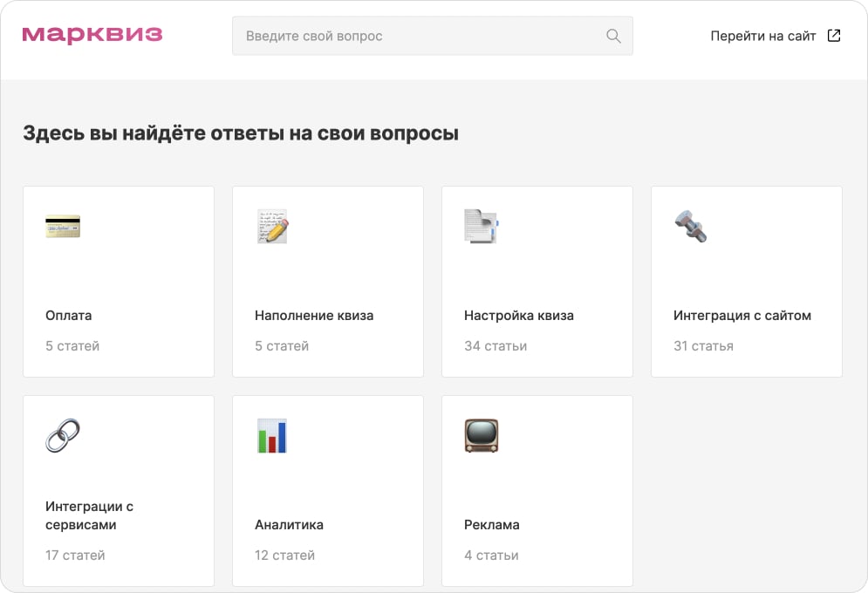Viewport: 868px width, 593px height.
Task: Select the pencil-and-memo icon for Наполнение квиза
Action: (x=273, y=227)
